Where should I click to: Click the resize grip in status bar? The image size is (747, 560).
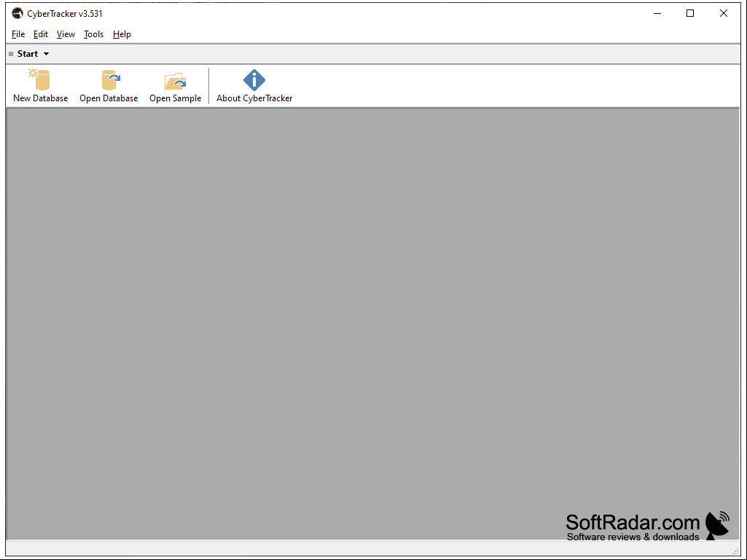click(x=737, y=551)
